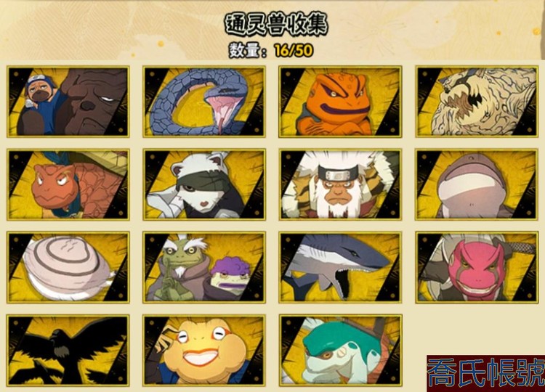545x392 pixels.
Task: Click the 数量 16/50 collection counter
Action: [x=271, y=51]
